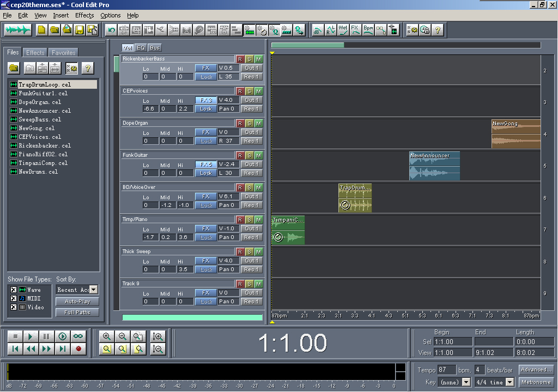
Task: Switch to the Bus track tab
Action: [155, 48]
